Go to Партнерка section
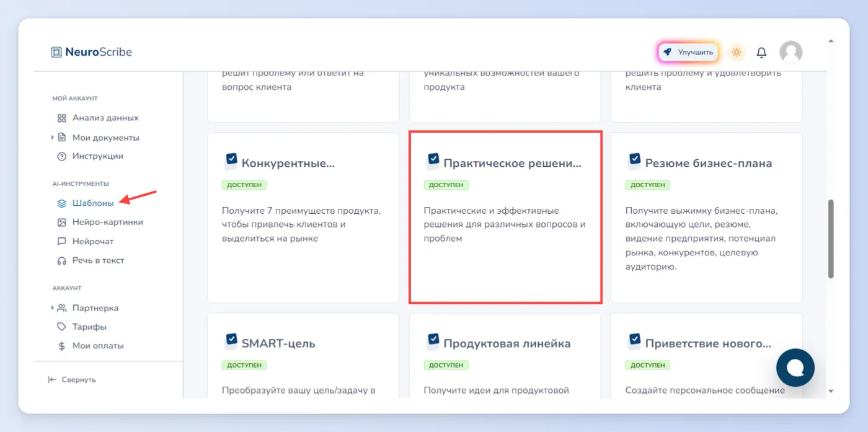This screenshot has width=868, height=432. [95, 308]
